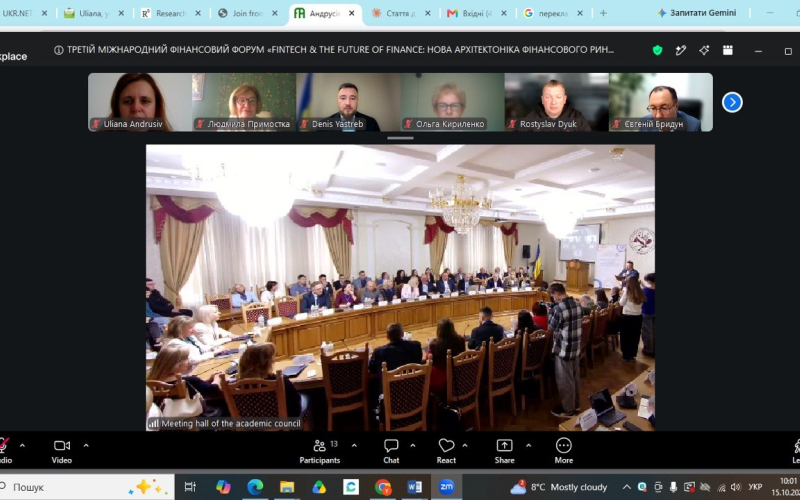Open a new browser tab

coord(603,13)
